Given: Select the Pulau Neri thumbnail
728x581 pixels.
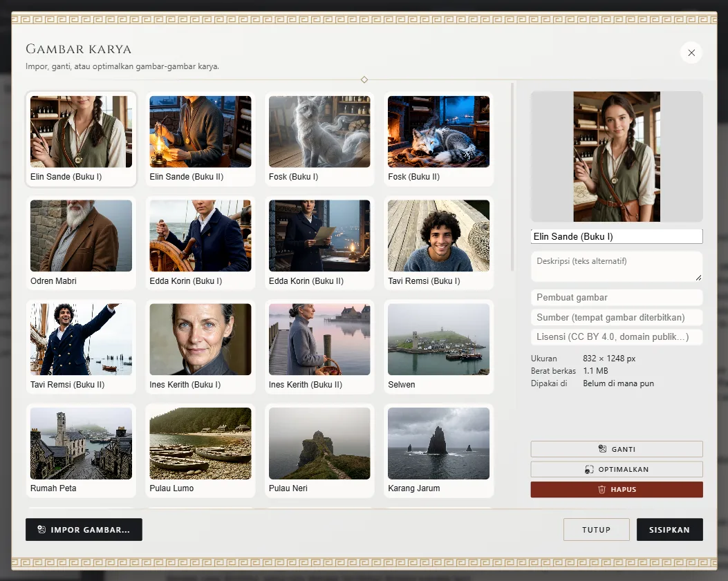Looking at the screenshot, I should click(x=319, y=451).
